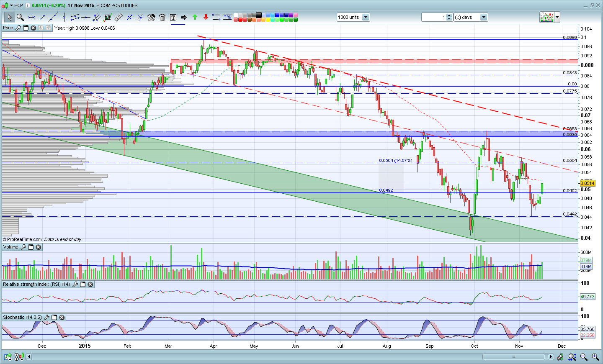
Task: Select the arrow cursor tool
Action: pyautogui.click(x=9, y=17)
